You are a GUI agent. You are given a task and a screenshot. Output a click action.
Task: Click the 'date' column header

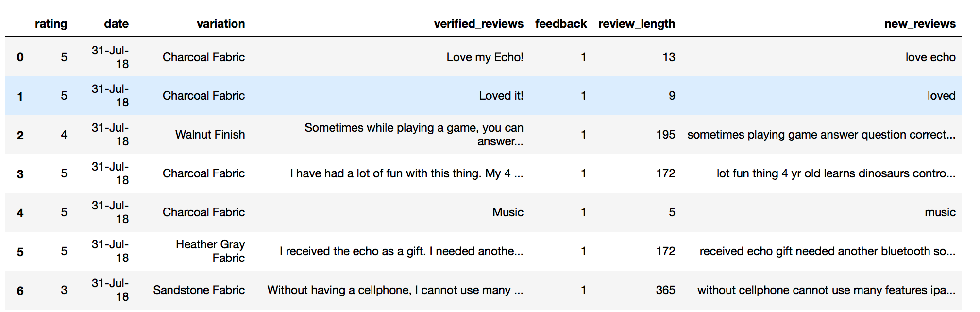click(x=116, y=24)
